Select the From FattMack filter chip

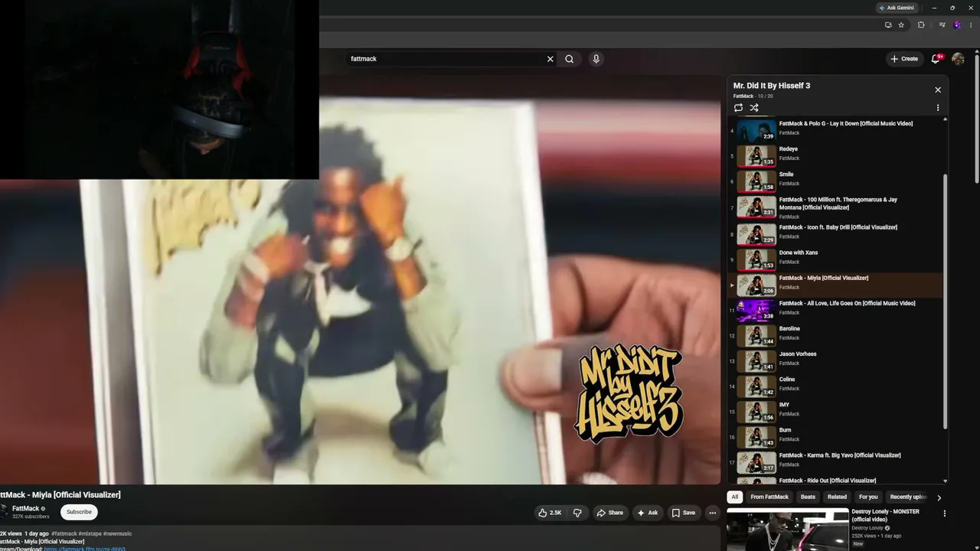point(769,497)
